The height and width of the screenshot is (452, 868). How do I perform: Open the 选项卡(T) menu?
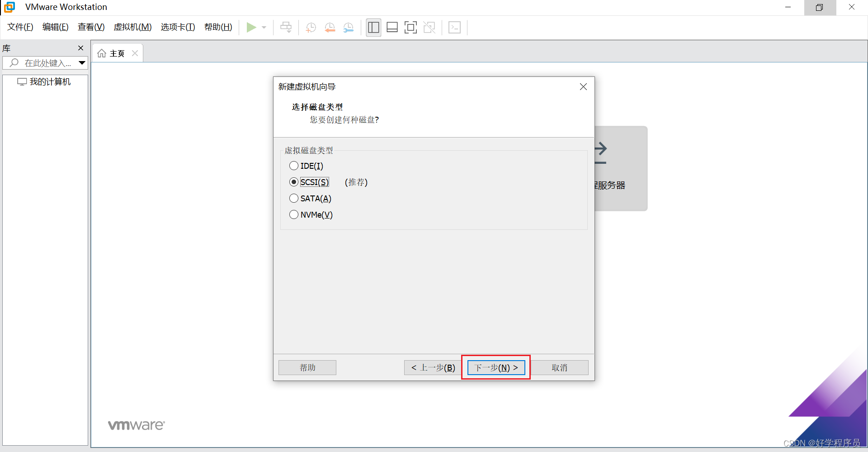pyautogui.click(x=178, y=27)
